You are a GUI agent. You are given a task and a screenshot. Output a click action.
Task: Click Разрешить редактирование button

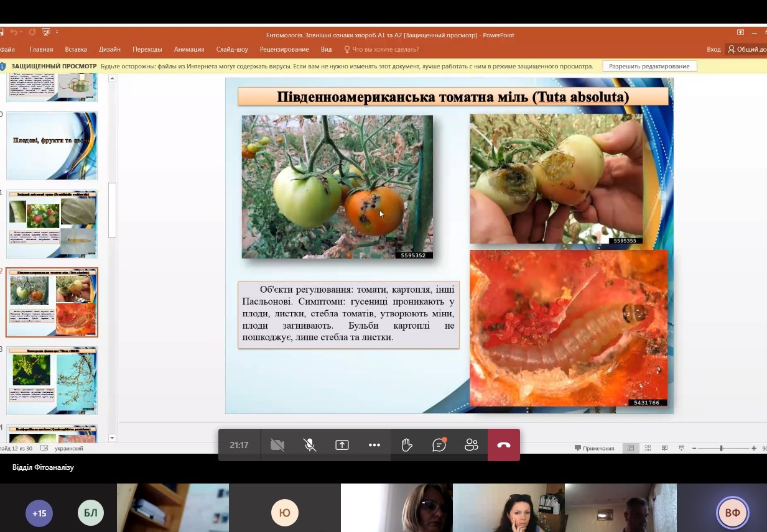[x=649, y=66]
